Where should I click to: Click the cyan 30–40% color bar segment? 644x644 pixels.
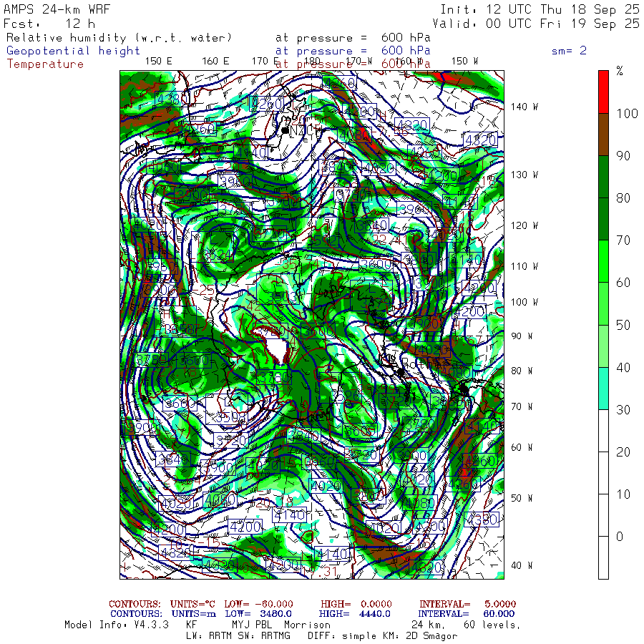603,388
